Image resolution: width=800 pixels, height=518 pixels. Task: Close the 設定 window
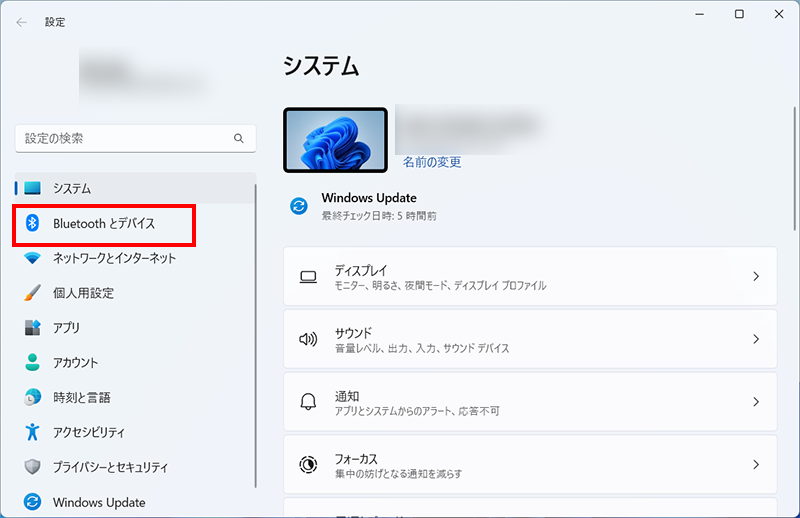click(x=779, y=14)
